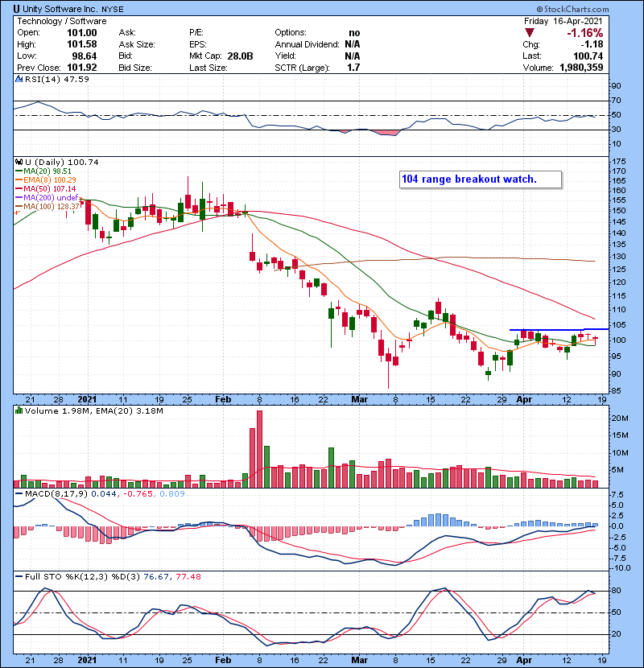Click the U ticker symbol in header

point(16,9)
